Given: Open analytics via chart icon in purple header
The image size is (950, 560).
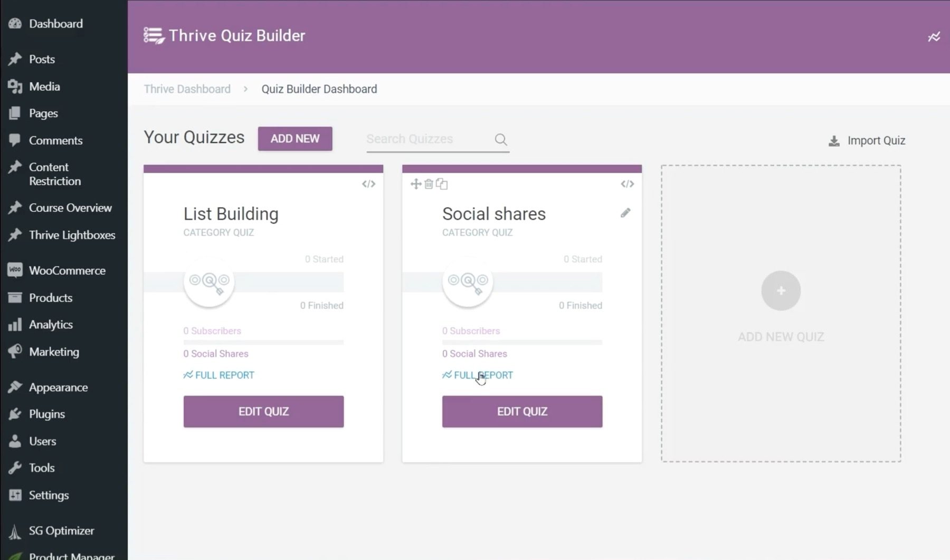Looking at the screenshot, I should click(x=934, y=37).
